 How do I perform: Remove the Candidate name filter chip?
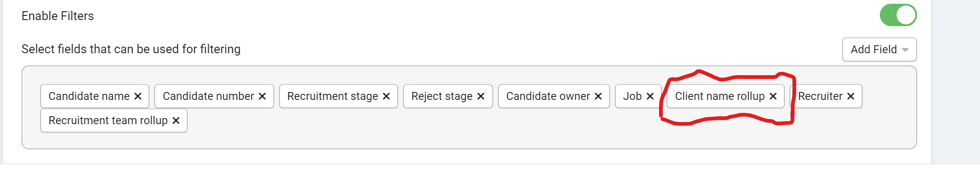tap(138, 96)
